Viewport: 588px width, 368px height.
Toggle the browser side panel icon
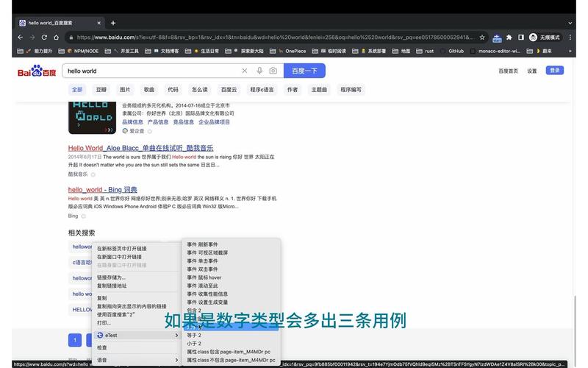point(521,38)
